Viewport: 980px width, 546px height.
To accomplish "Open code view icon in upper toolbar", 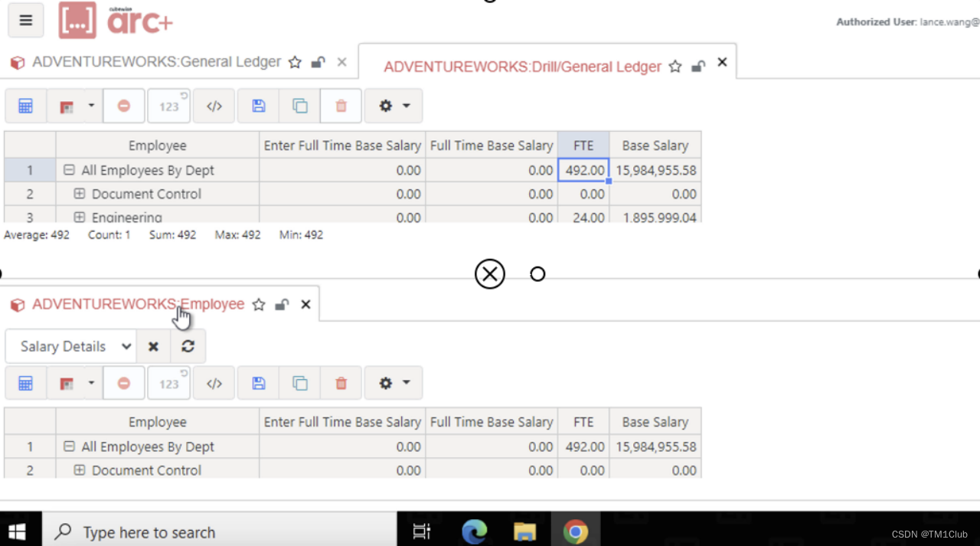I will [x=214, y=106].
